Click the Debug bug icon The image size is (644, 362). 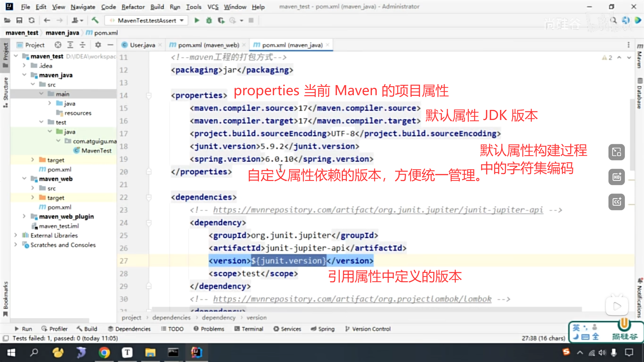[x=209, y=20]
